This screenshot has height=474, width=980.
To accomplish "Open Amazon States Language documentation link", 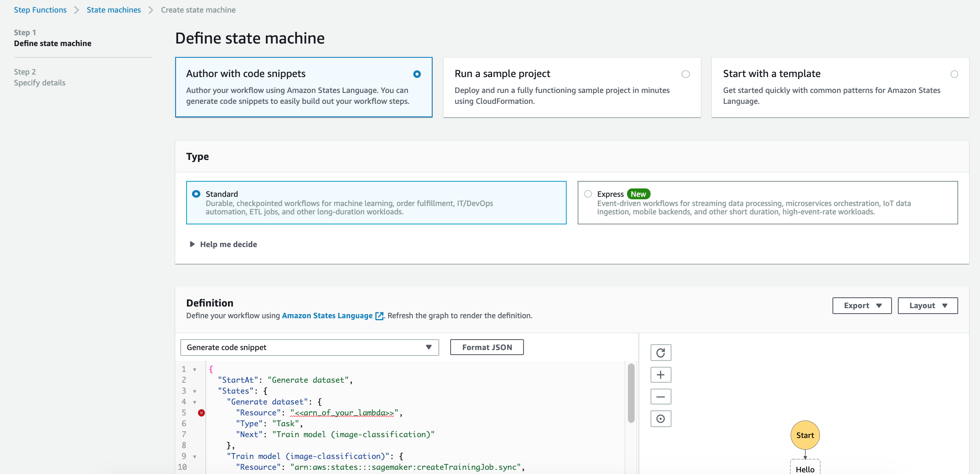I will (x=327, y=316).
